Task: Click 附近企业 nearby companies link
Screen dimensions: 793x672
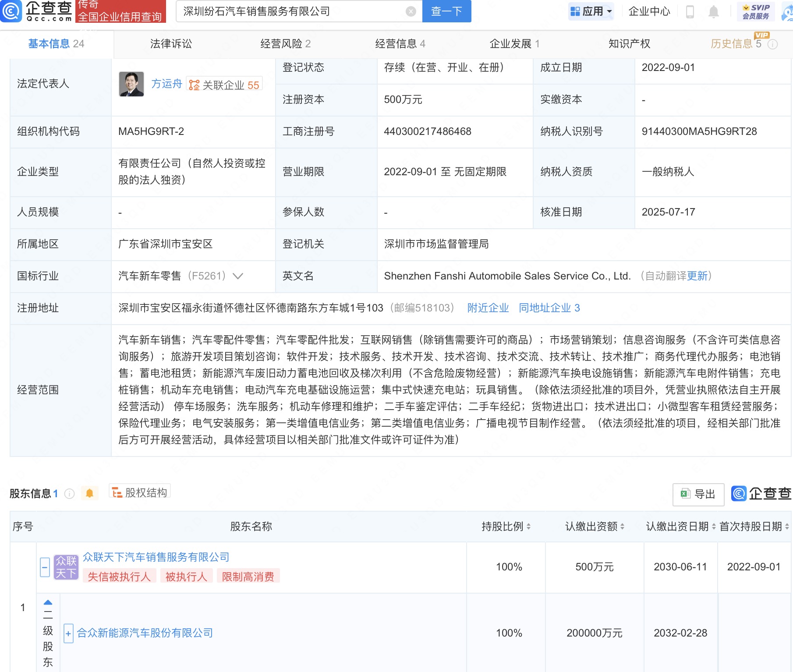Action: tap(488, 308)
